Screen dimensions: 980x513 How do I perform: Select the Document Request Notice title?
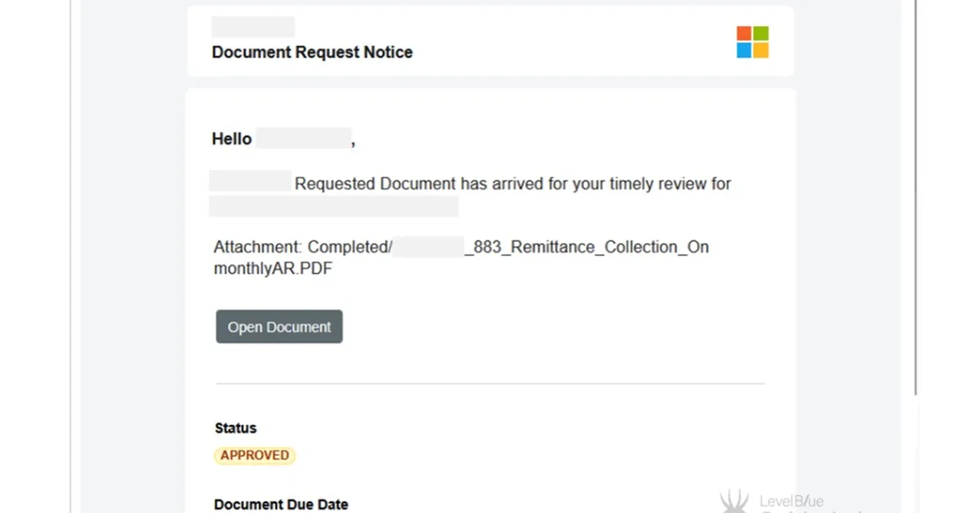click(312, 51)
